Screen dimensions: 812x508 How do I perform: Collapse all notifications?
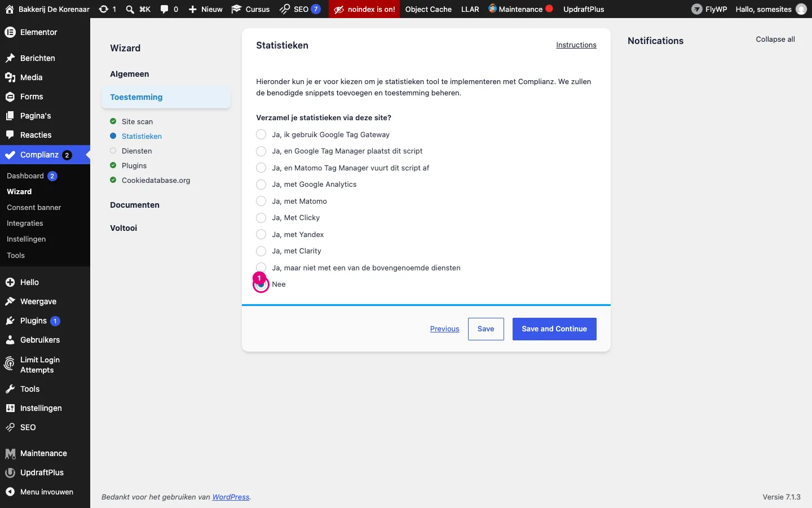775,39
